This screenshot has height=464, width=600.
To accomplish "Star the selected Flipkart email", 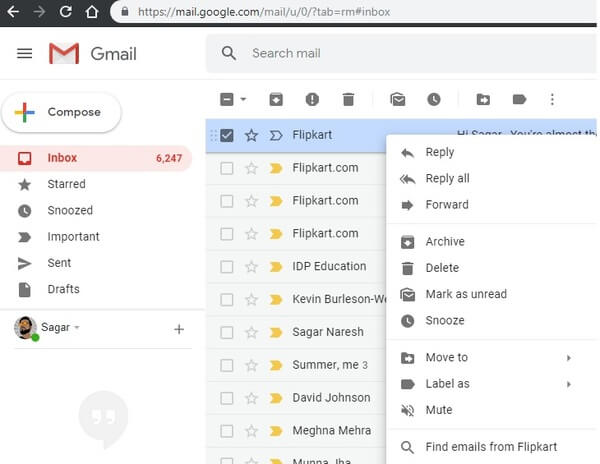I will point(251,135).
